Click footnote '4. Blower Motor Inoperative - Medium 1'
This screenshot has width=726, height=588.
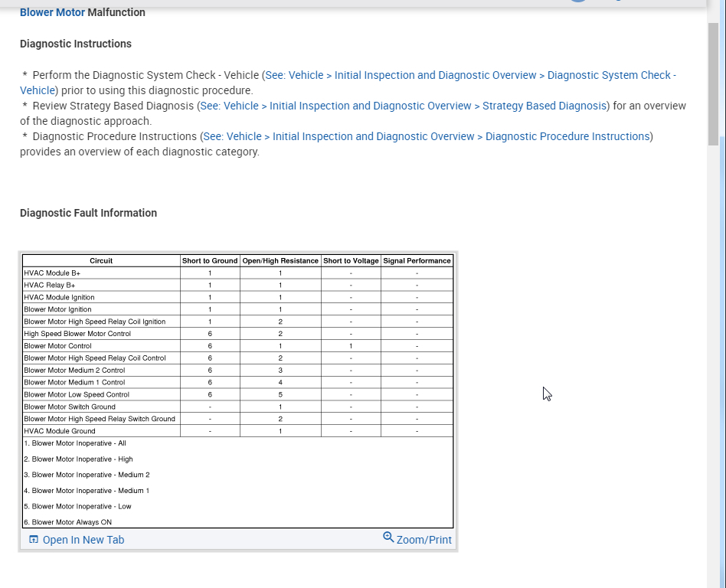[x=86, y=490]
